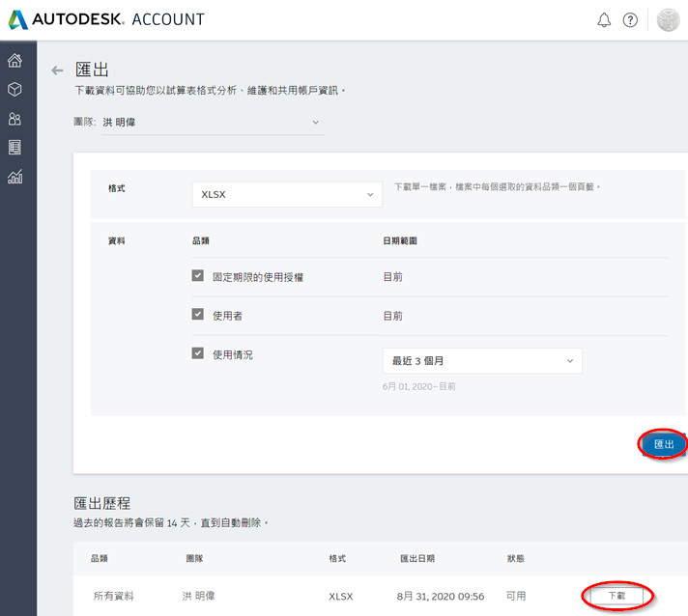Click the 狀態 column header
The height and width of the screenshot is (616, 688).
click(516, 559)
